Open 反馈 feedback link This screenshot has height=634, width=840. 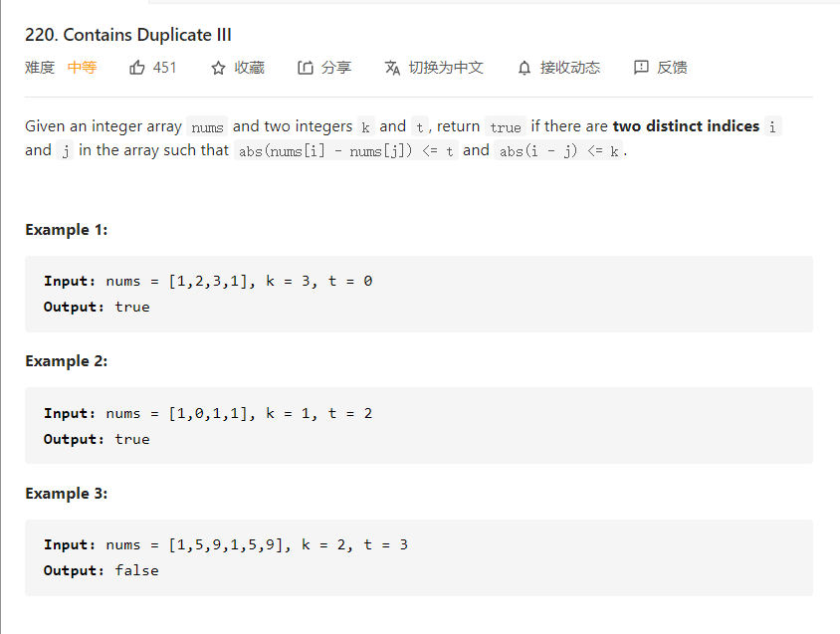pyautogui.click(x=672, y=68)
